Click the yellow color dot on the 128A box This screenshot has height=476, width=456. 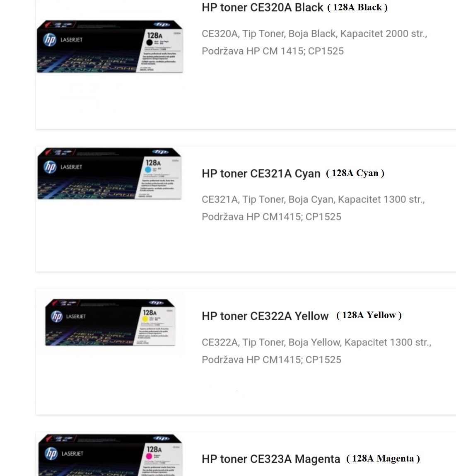[145, 319]
